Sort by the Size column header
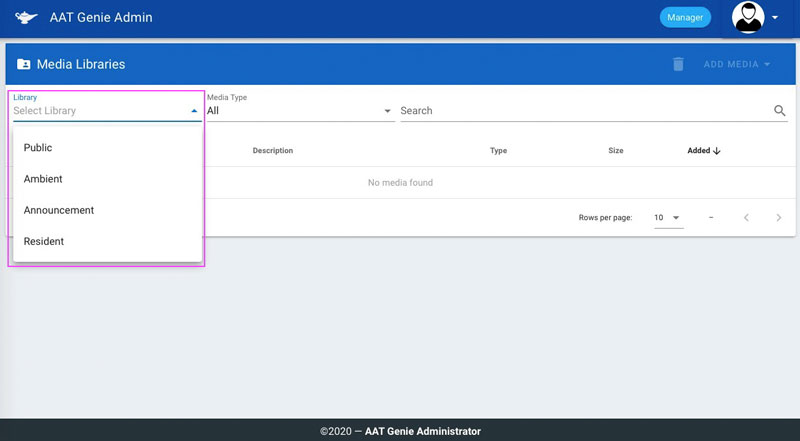Image resolution: width=800 pixels, height=441 pixels. (615, 151)
